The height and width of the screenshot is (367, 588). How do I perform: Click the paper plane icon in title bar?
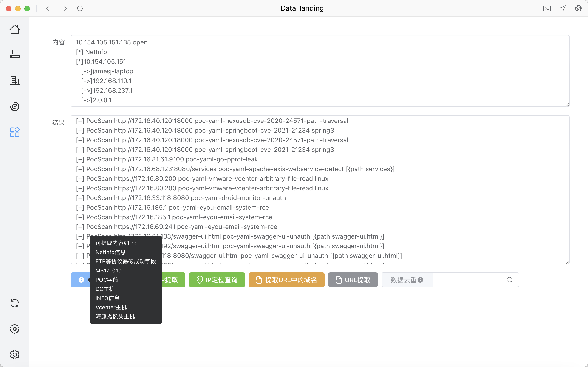[563, 8]
